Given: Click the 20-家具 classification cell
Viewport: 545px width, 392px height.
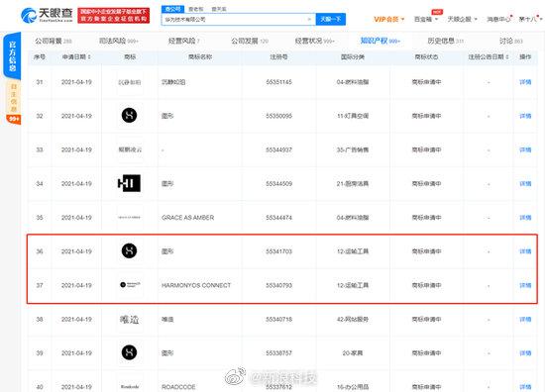Looking at the screenshot, I should click(353, 353).
